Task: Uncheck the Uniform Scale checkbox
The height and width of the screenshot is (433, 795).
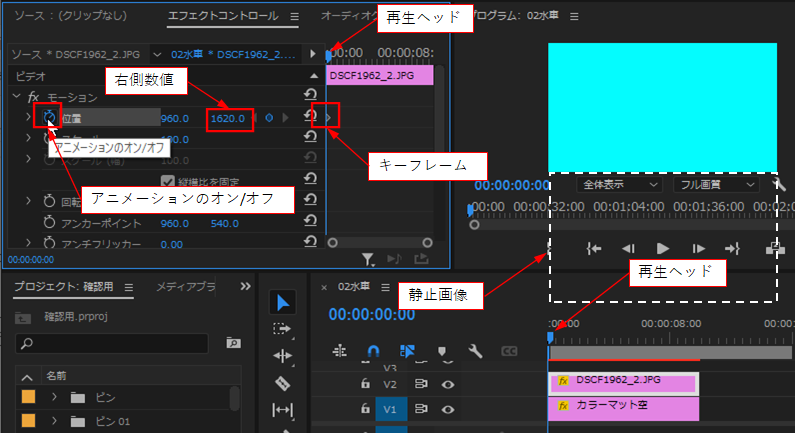Action: [x=167, y=181]
